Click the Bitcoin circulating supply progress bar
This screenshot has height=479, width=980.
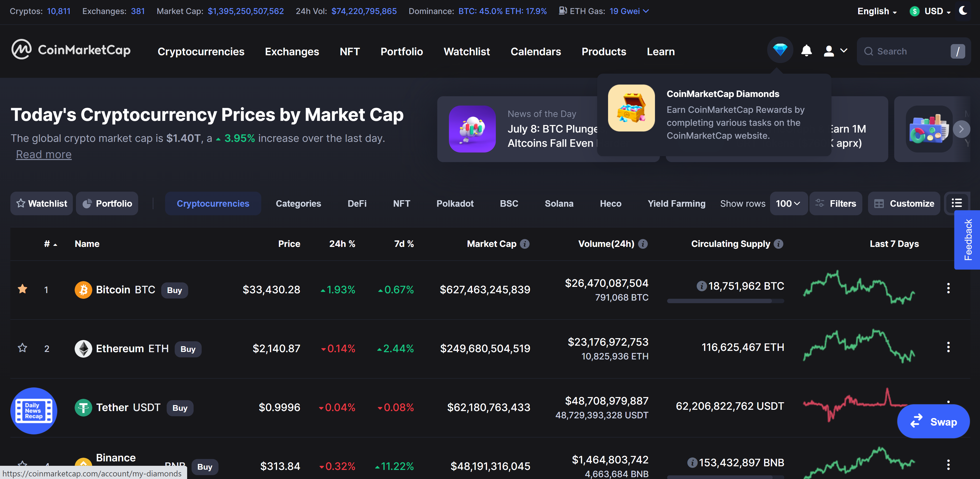pyautogui.click(x=725, y=301)
